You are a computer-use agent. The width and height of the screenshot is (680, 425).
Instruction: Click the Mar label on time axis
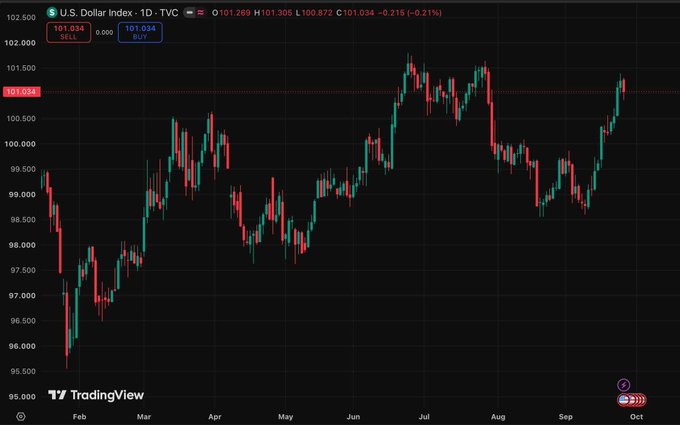[x=144, y=417]
